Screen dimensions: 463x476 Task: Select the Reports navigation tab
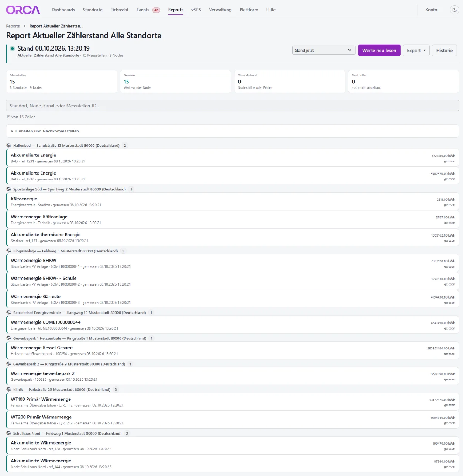[x=176, y=10]
